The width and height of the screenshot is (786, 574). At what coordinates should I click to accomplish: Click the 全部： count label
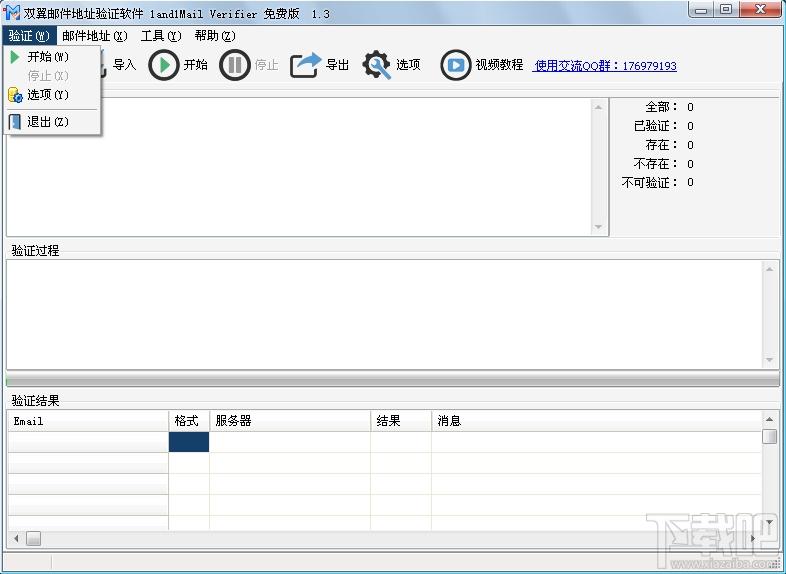point(661,107)
